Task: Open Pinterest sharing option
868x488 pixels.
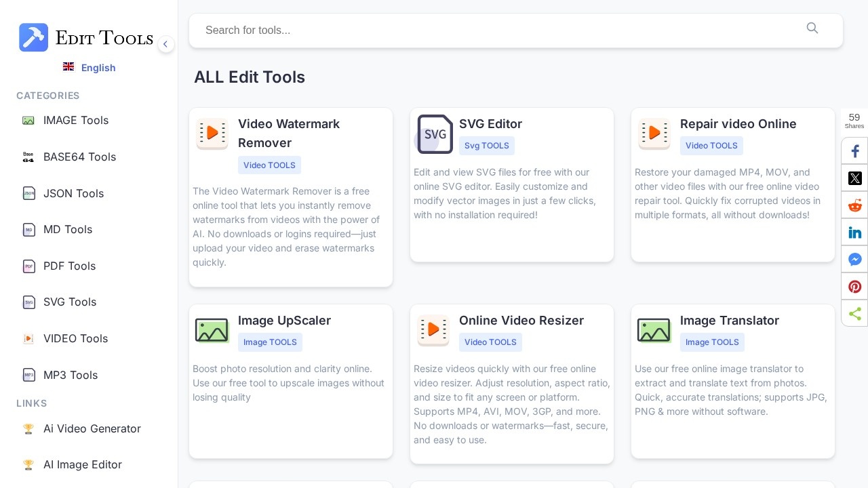Action: coord(854,286)
